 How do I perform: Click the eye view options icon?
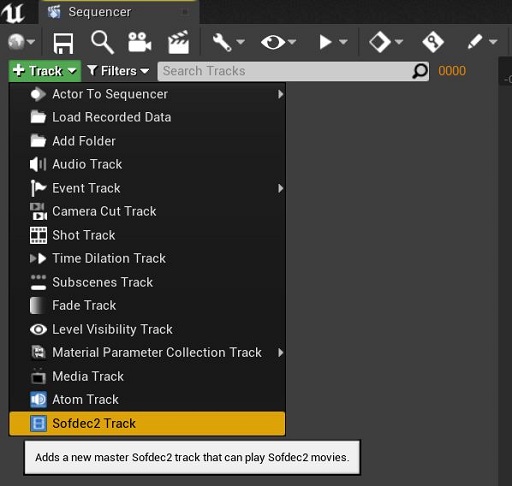273,42
